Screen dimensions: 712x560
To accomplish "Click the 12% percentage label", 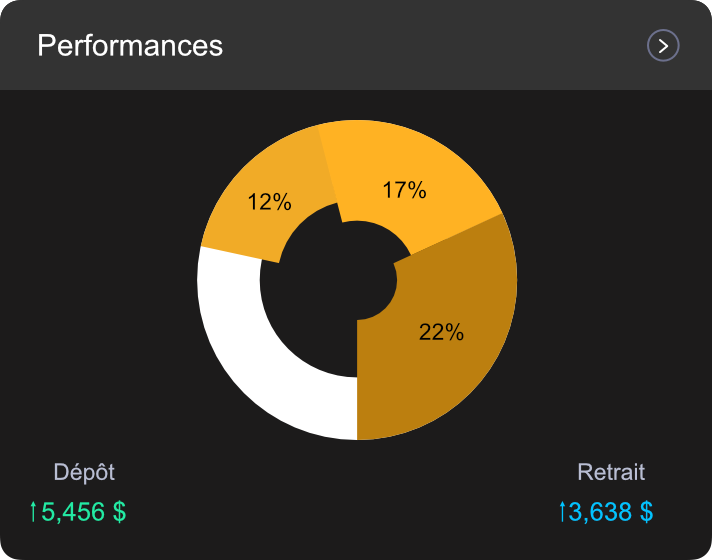I will click(x=269, y=202).
